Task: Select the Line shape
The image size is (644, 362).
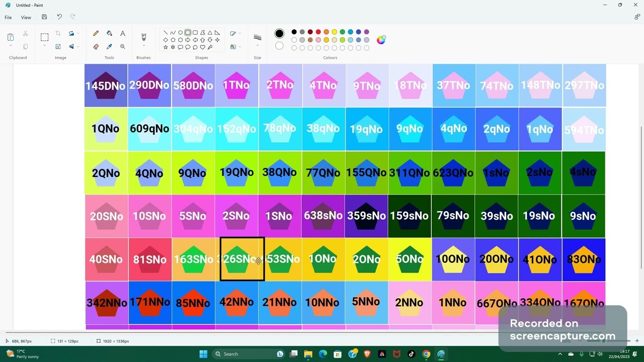Action: click(166, 33)
